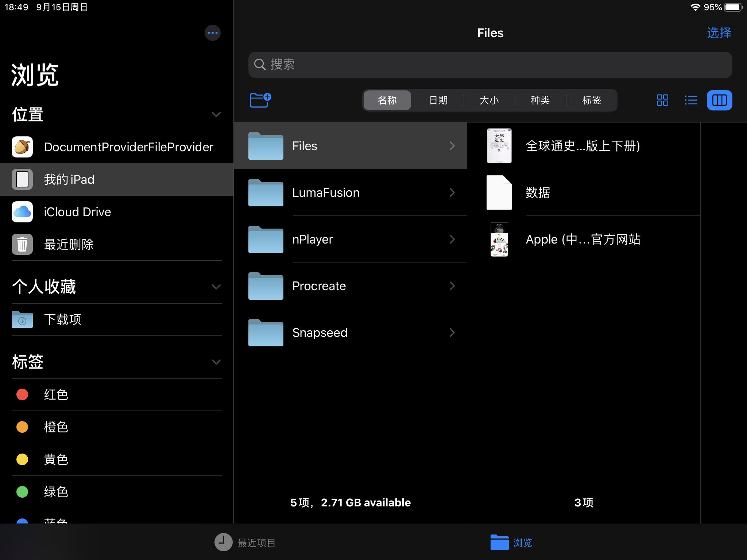
Task: Toggle sorting by 种类
Action: coord(540,100)
